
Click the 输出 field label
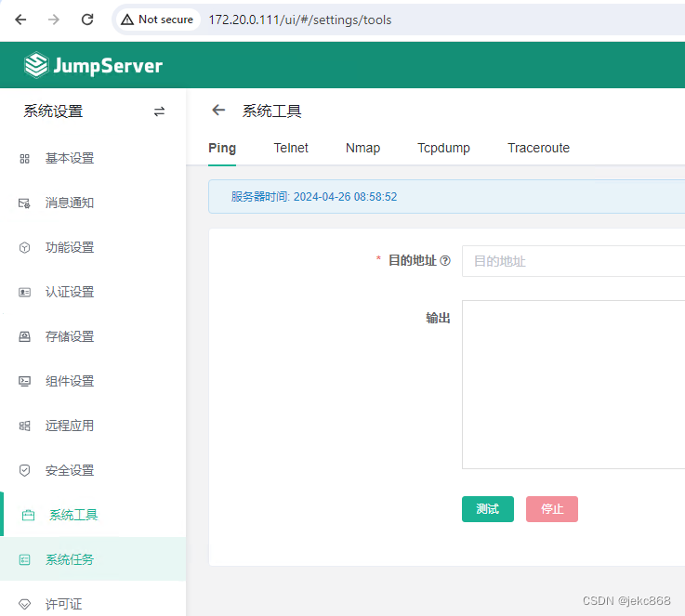pos(438,318)
